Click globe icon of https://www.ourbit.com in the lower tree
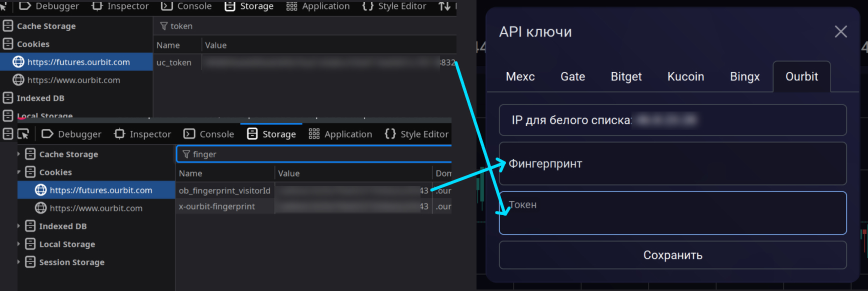 (41, 208)
